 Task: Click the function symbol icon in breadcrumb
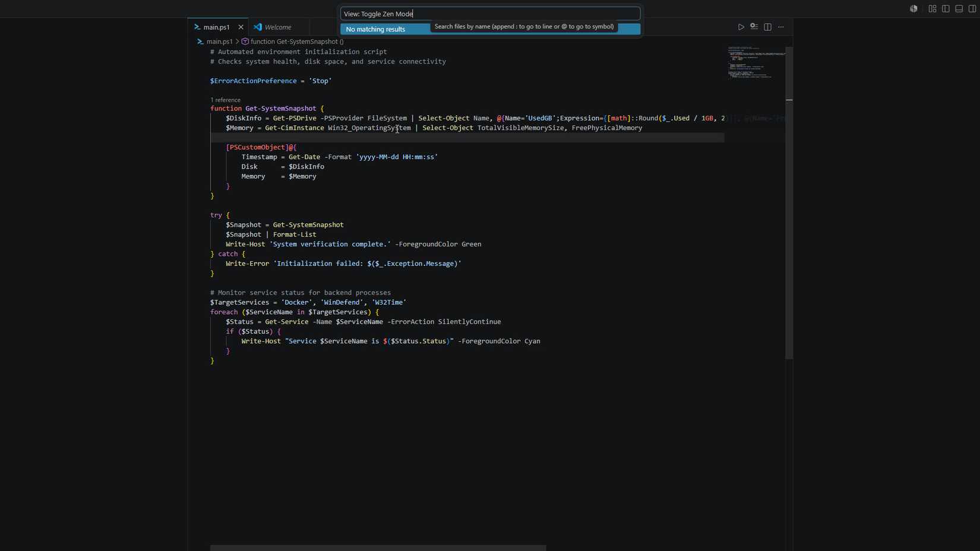point(245,42)
